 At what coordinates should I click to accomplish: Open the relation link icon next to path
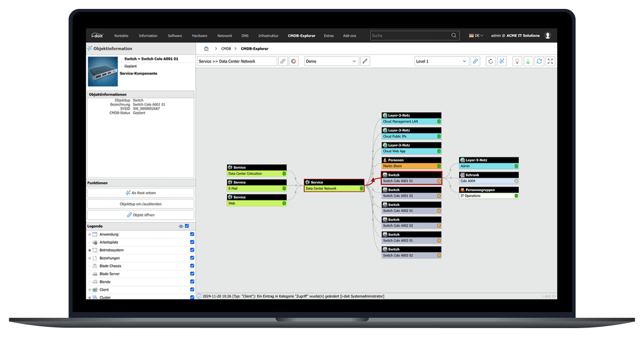coord(283,61)
